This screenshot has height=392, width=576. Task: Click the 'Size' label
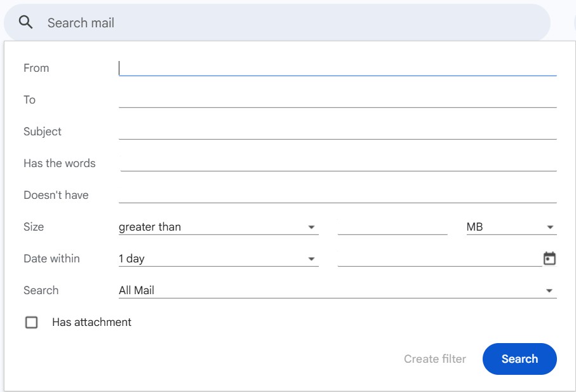pyautogui.click(x=34, y=227)
